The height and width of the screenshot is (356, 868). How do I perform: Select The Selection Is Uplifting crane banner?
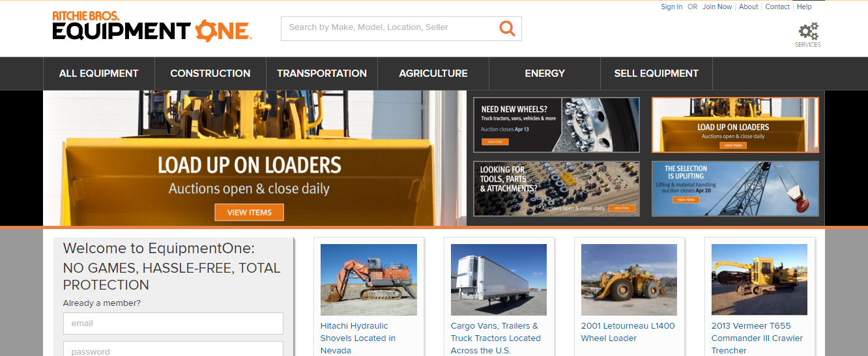point(735,188)
